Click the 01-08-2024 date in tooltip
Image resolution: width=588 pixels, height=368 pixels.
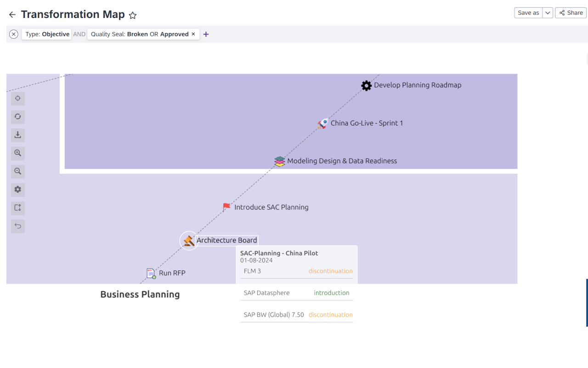tap(256, 260)
